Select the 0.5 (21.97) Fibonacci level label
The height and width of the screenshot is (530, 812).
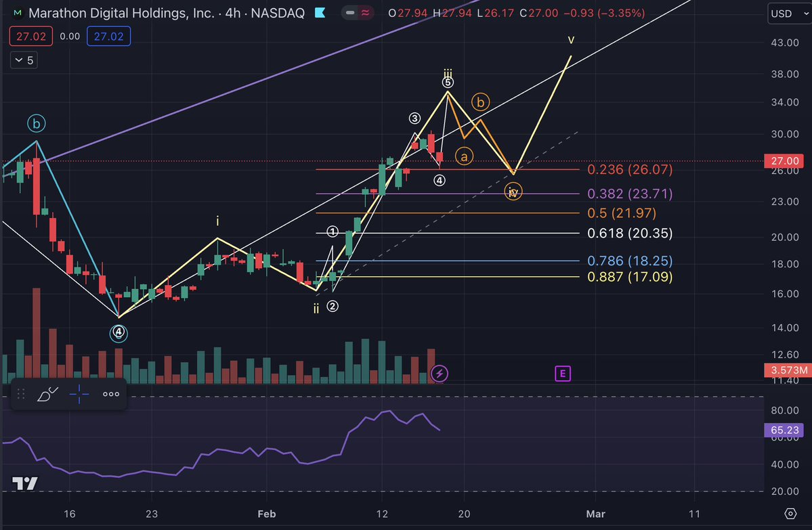(x=622, y=213)
